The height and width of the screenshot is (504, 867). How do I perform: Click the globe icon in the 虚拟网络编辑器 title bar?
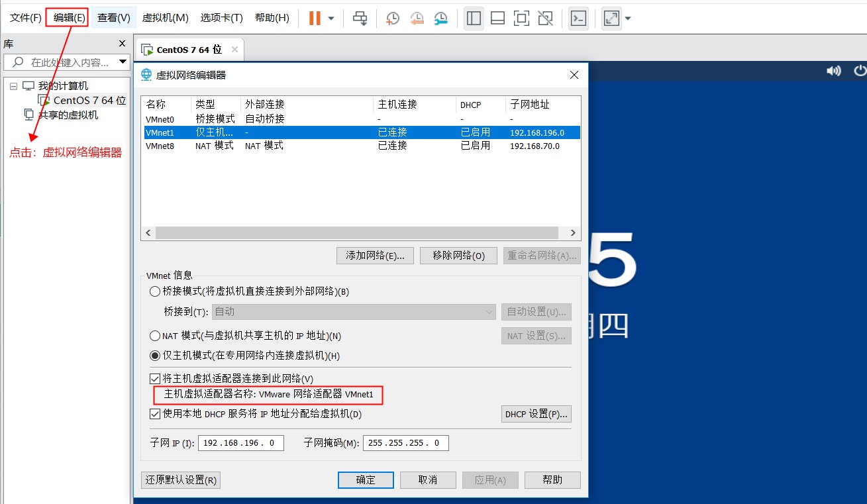[x=146, y=75]
